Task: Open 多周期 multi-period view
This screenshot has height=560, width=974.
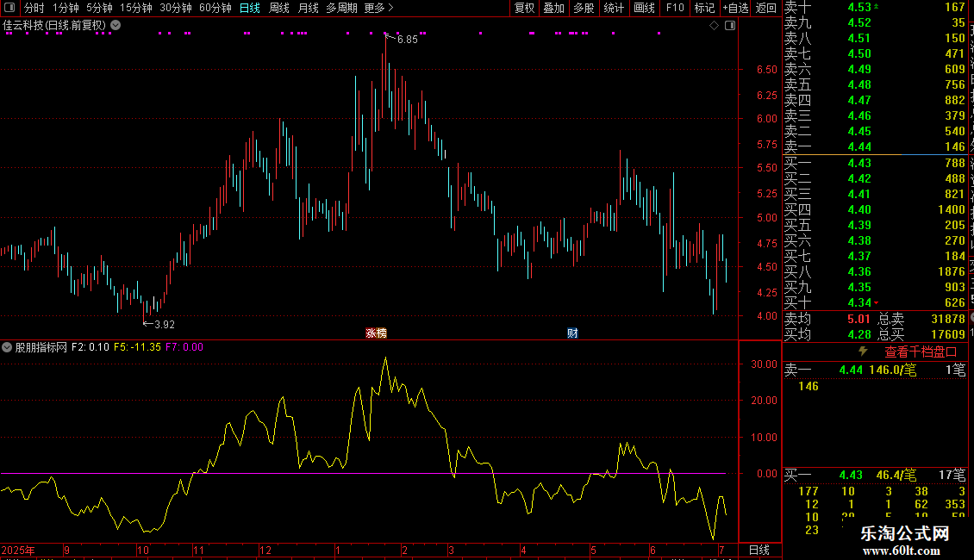Action: point(341,8)
